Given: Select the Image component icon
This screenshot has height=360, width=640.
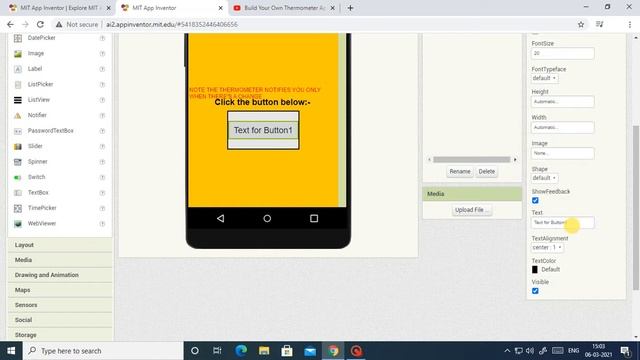Looking at the screenshot, I should pos(18,53).
